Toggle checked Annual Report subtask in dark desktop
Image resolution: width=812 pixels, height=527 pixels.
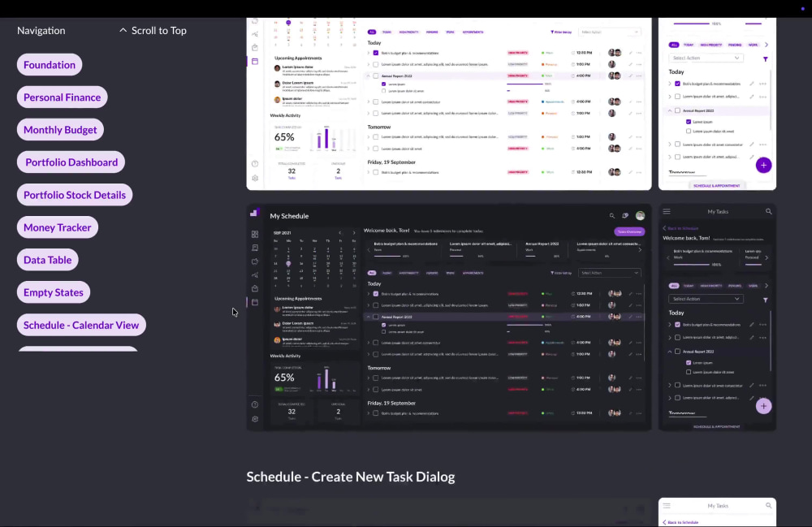pos(384,325)
